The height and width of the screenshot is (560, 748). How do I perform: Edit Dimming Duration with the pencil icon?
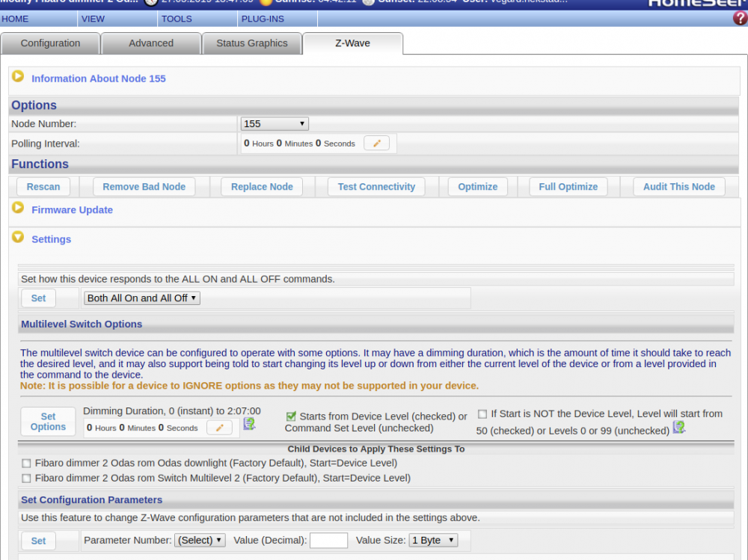click(219, 428)
